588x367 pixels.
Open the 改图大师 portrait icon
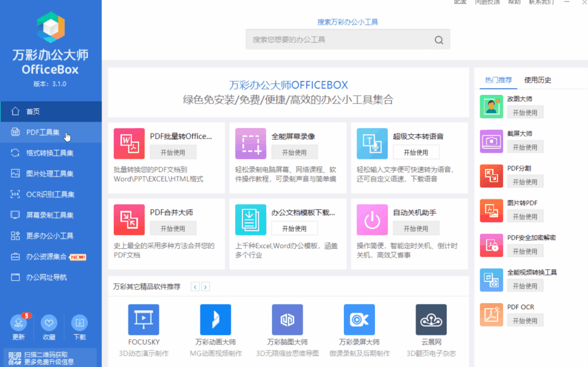point(491,106)
